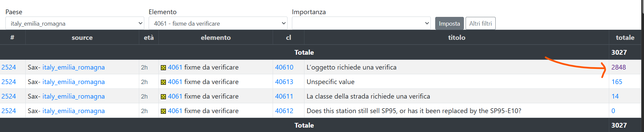Click the totale column header
644x132 pixels.
point(625,37)
